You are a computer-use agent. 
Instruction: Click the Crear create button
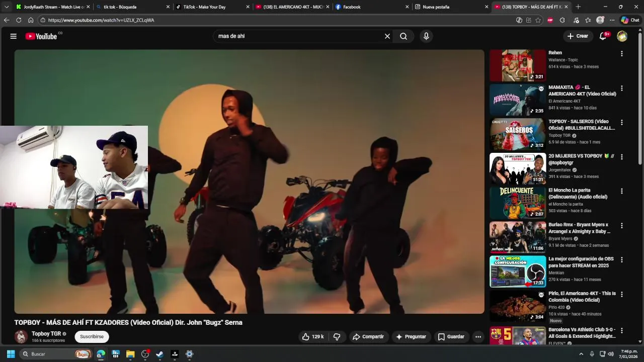click(x=578, y=36)
